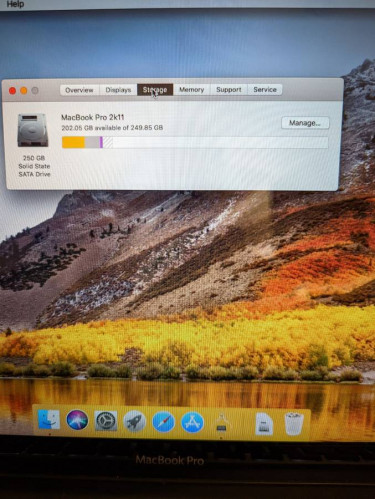This screenshot has width=375, height=499.
Task: Select the Storage tab
Action: (155, 90)
